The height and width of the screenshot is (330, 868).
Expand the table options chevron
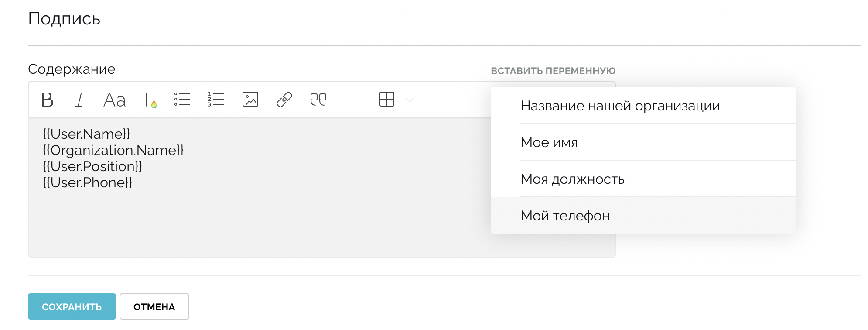click(410, 100)
